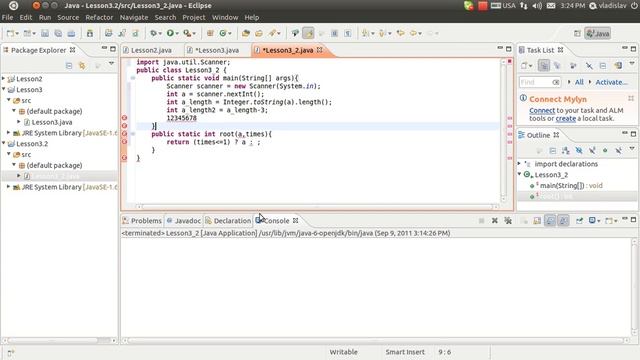640x360 pixels.
Task: Click the Ubuntu logo at top-left
Action: (x=13, y=5)
